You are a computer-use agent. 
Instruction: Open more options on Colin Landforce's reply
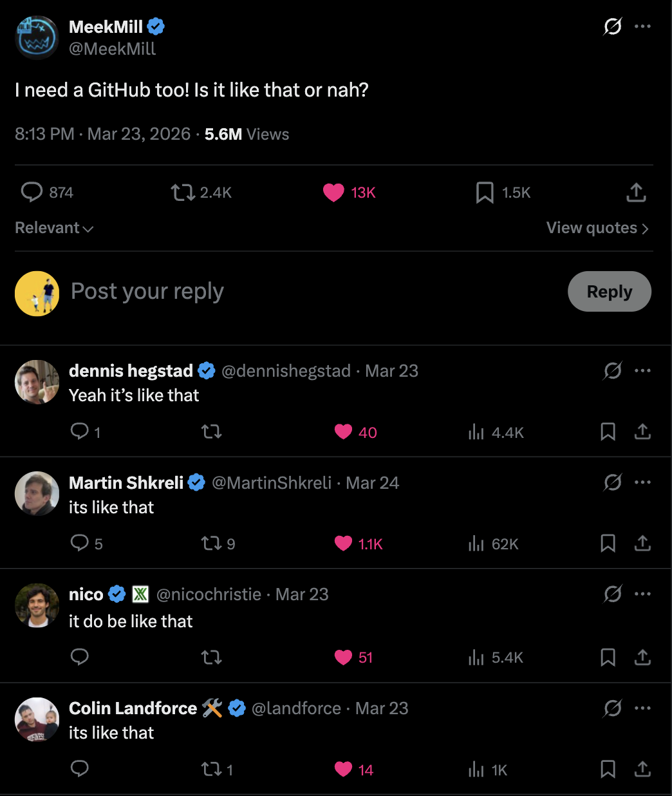point(642,708)
